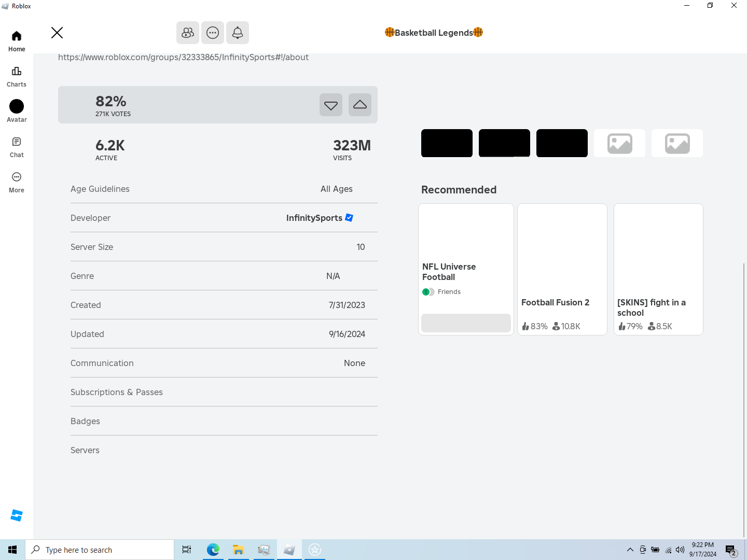Downvote the game with thumbs-down arrow
Screen dimensions: 747x560
pyautogui.click(x=331, y=105)
